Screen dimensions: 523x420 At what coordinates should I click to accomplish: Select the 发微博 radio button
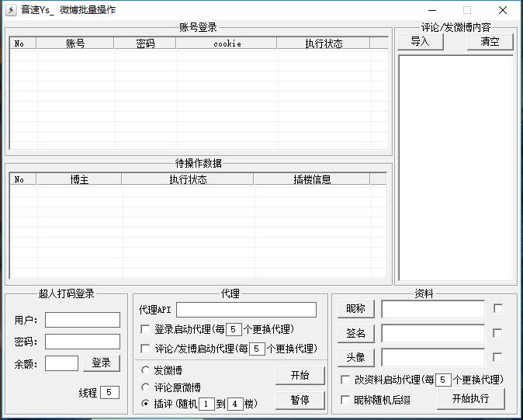coord(145,370)
